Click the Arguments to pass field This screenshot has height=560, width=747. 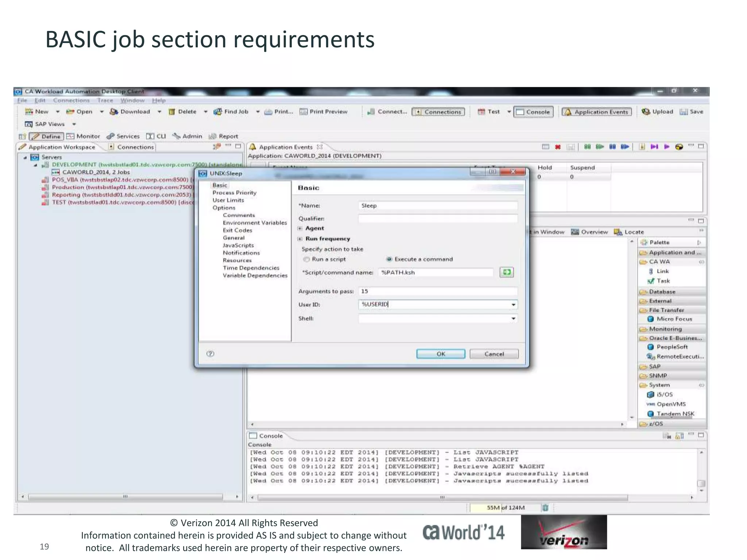(x=438, y=291)
